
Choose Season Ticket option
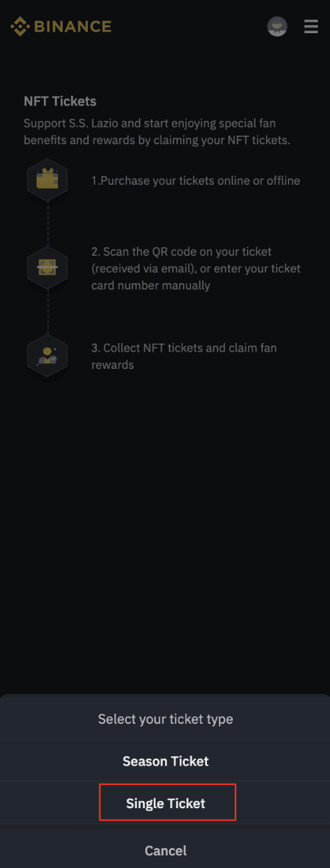click(x=165, y=761)
